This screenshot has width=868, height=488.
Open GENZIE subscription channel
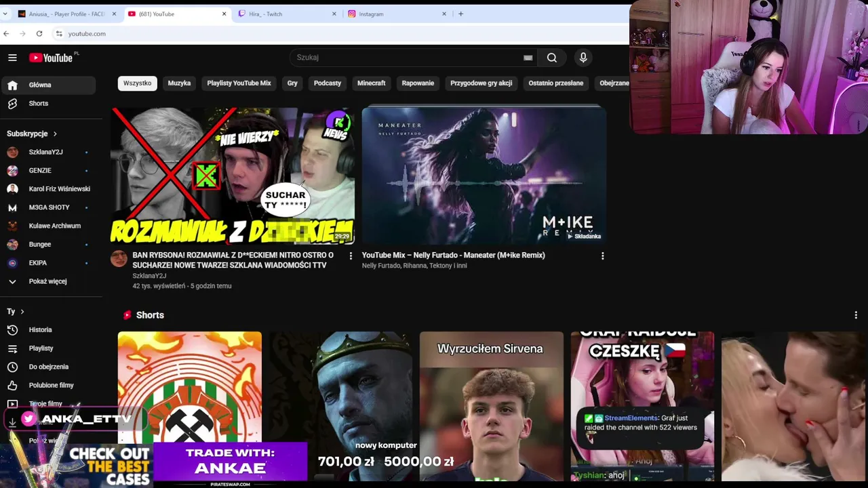coord(47,170)
